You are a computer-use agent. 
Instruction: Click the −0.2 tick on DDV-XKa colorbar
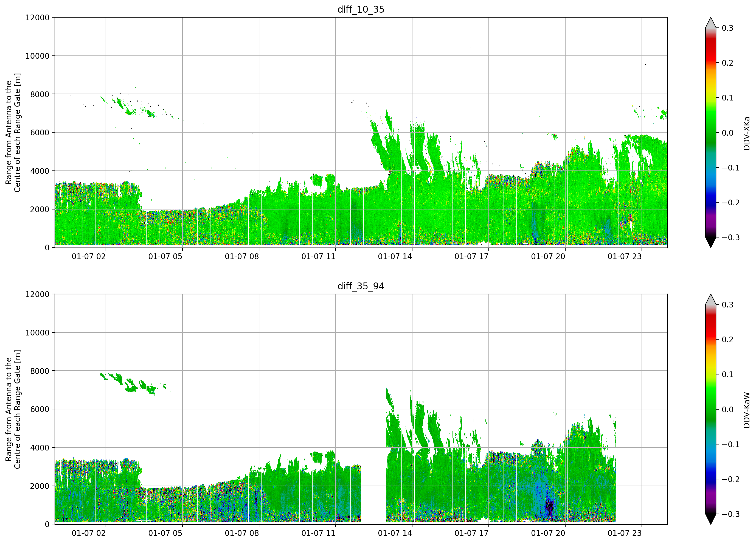pos(731,202)
